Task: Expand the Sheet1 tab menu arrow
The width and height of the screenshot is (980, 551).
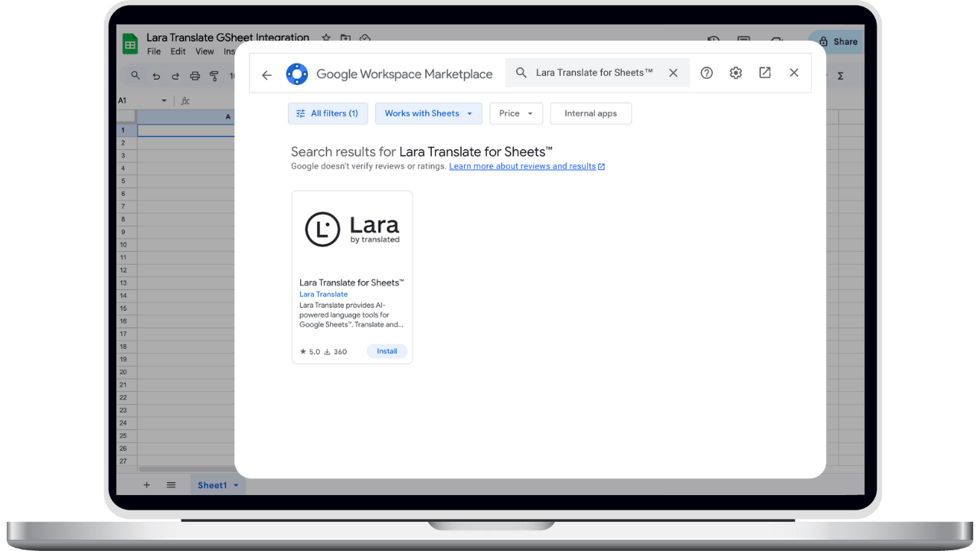Action: point(235,484)
